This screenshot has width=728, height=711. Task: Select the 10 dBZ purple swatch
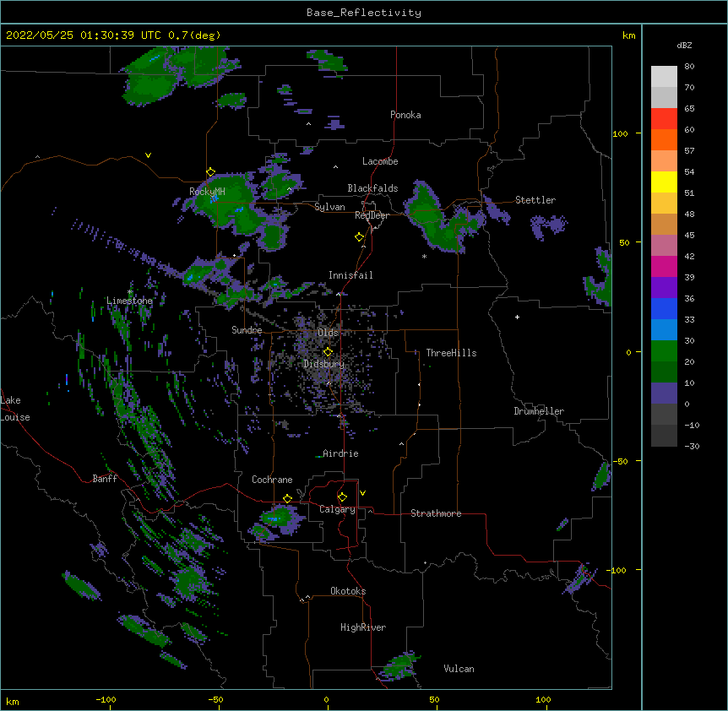(664, 393)
